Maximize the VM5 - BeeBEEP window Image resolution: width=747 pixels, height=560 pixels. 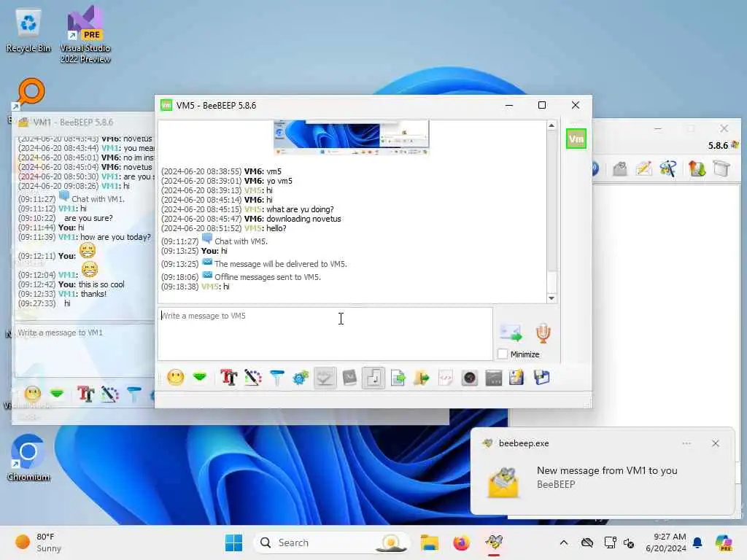point(542,105)
